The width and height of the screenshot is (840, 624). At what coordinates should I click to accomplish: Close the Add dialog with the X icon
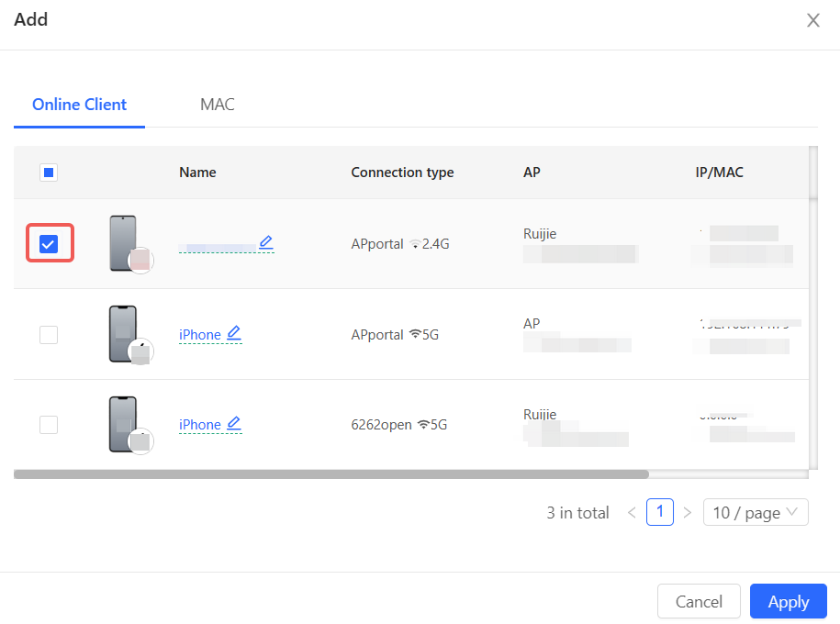tap(812, 20)
